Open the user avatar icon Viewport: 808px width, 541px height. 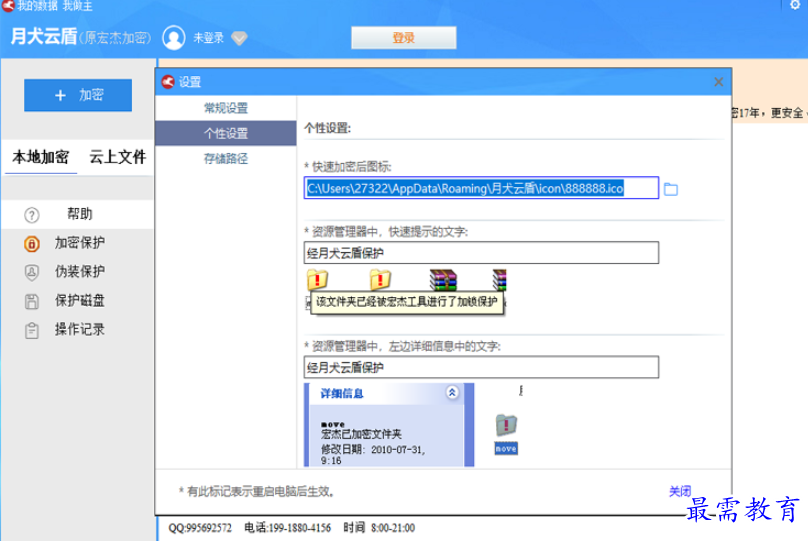tap(174, 38)
